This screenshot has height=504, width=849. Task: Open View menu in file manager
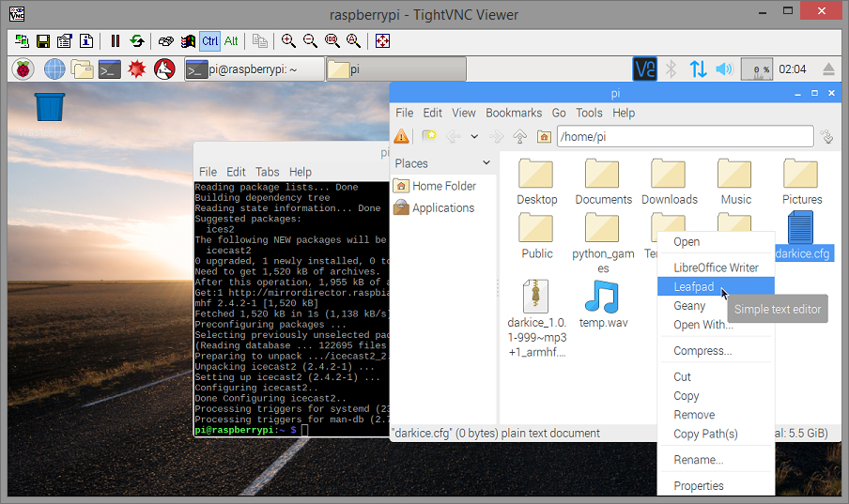464,114
